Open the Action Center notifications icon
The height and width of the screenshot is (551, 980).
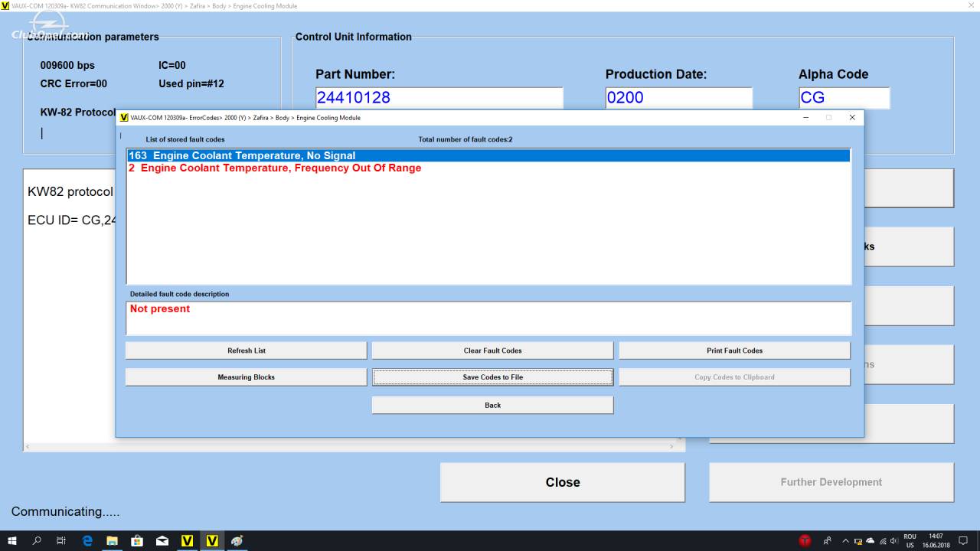(964, 541)
